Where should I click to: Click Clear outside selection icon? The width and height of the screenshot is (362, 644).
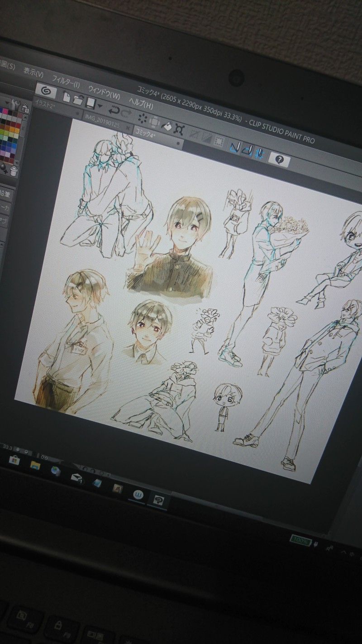tap(154, 122)
